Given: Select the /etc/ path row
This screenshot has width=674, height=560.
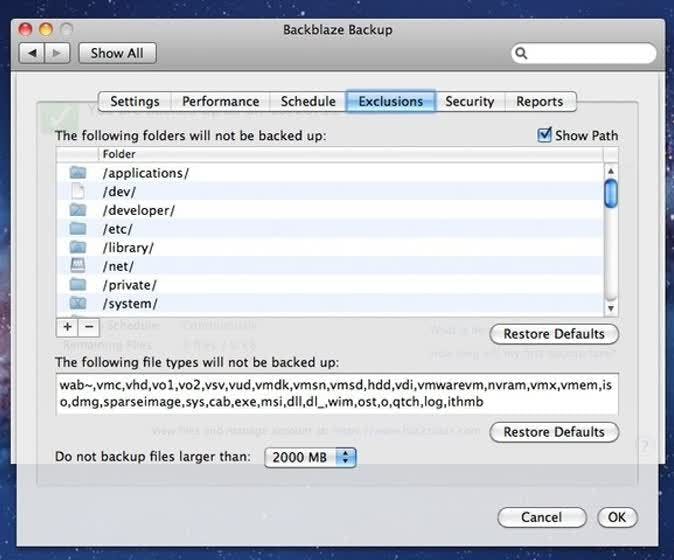Looking at the screenshot, I should click(330, 229).
